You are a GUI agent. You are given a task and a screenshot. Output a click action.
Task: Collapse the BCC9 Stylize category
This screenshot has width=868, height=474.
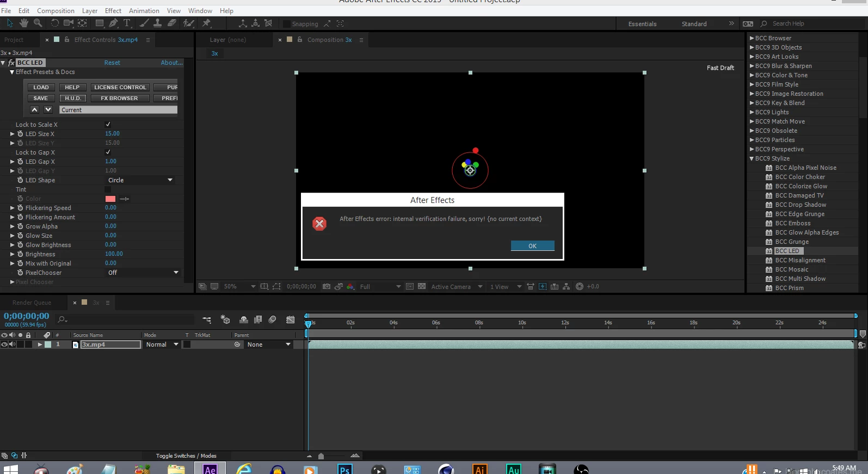click(752, 158)
